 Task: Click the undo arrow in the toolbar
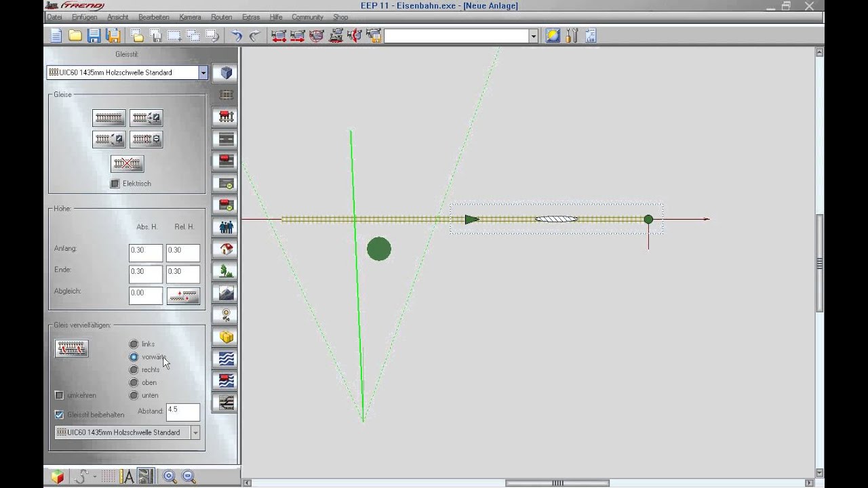(236, 36)
